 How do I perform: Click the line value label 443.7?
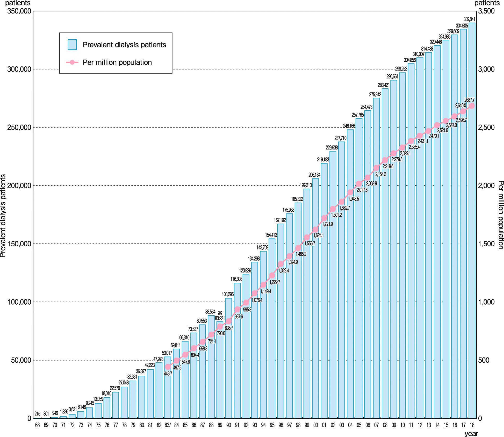coord(168,374)
